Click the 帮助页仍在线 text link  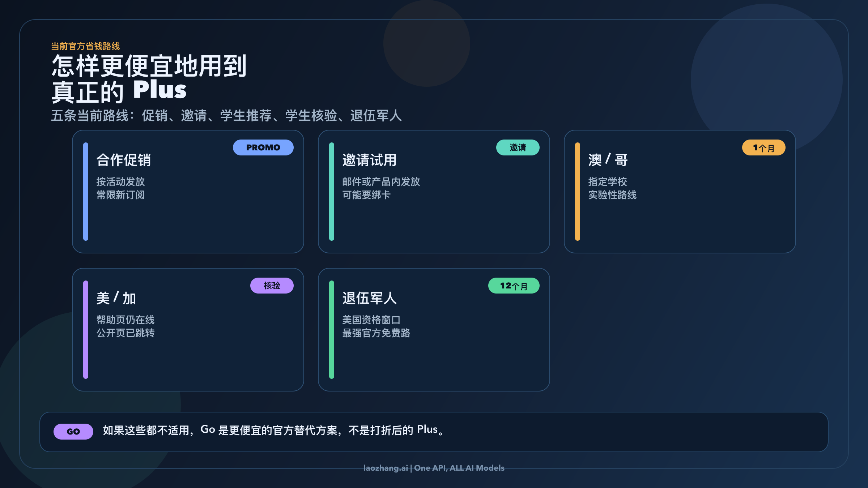pos(126,320)
